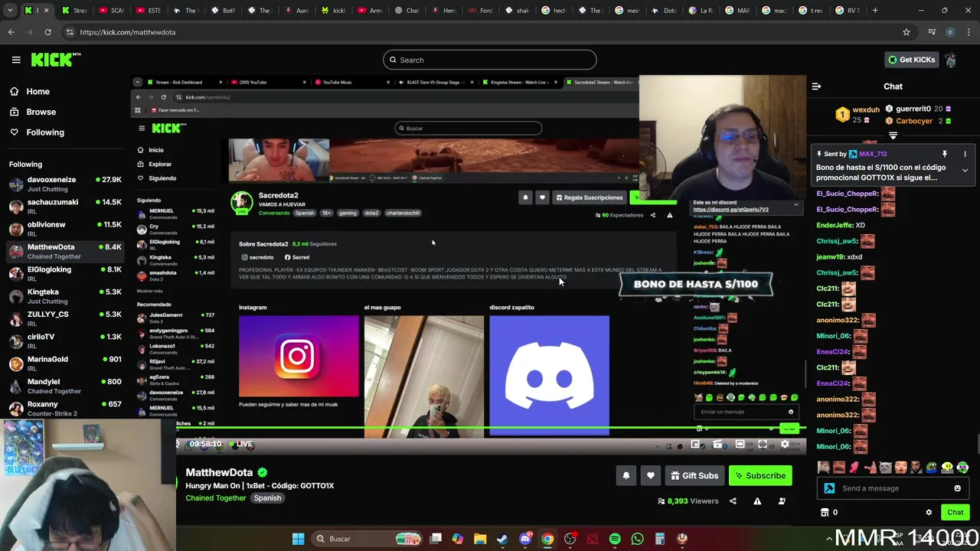The width and height of the screenshot is (980, 551).
Task: Open Mandylel channel in Following list
Action: (65, 386)
